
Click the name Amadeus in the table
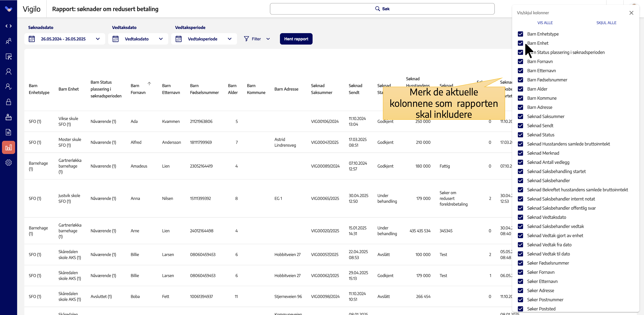tap(139, 166)
